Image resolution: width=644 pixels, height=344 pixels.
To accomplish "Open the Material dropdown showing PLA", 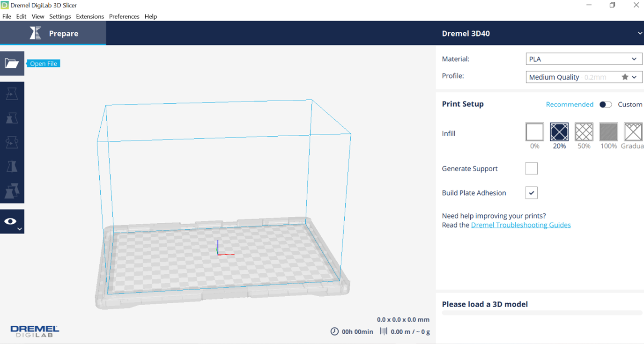I will point(584,59).
